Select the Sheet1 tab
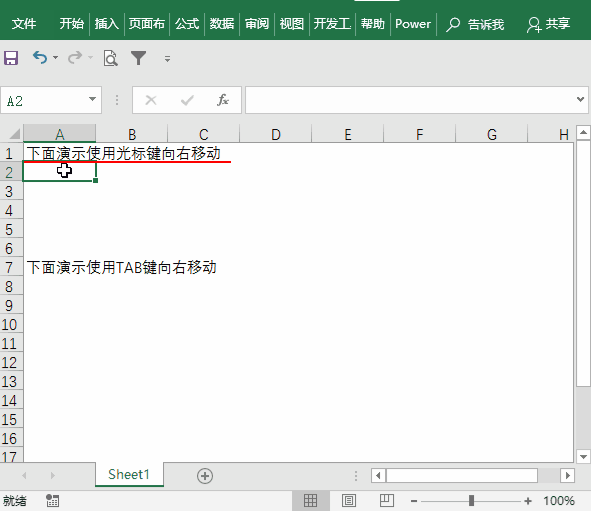The width and height of the screenshot is (591, 511). click(x=129, y=474)
